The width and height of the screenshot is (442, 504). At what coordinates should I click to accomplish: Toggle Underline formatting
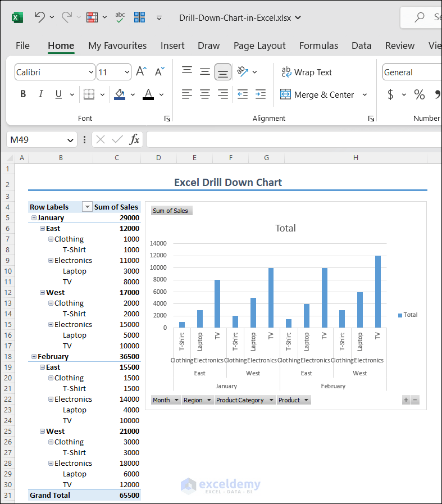[x=58, y=94]
